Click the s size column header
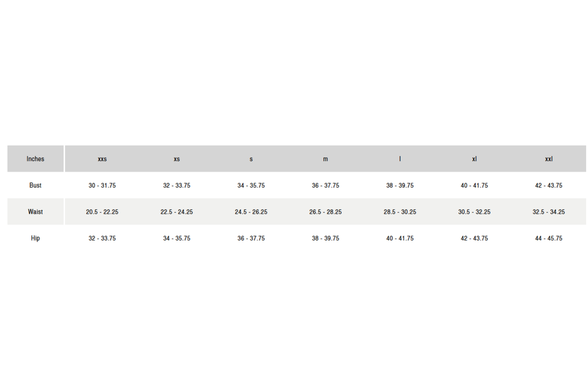 click(251, 159)
